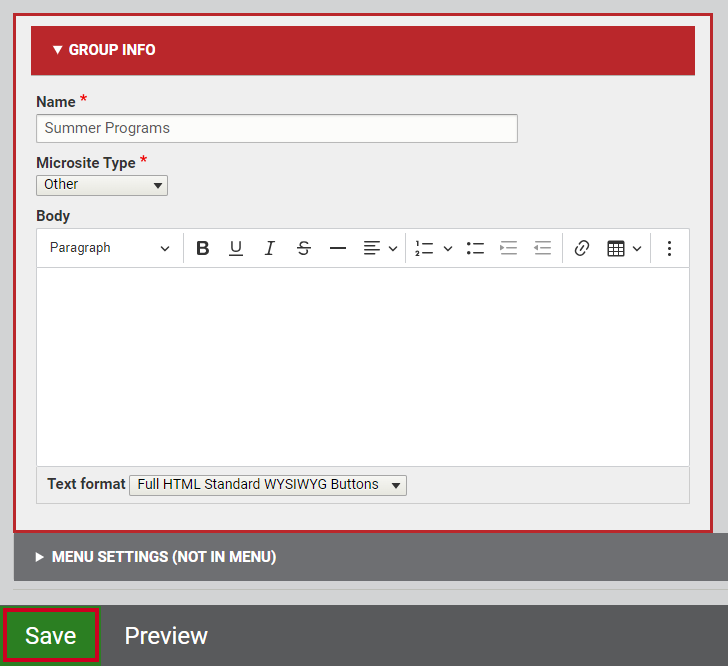
Task: Show more toolbar items
Action: (669, 248)
